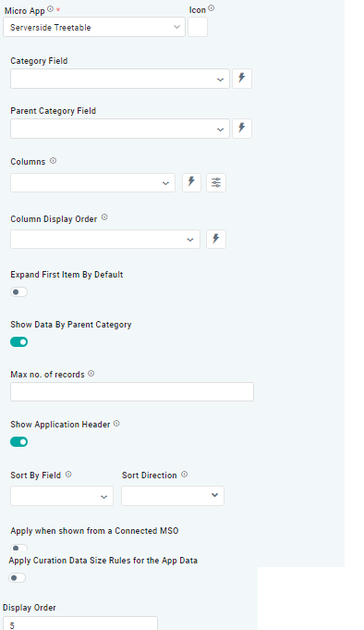Open the Columns settings sliders icon

point(216,182)
